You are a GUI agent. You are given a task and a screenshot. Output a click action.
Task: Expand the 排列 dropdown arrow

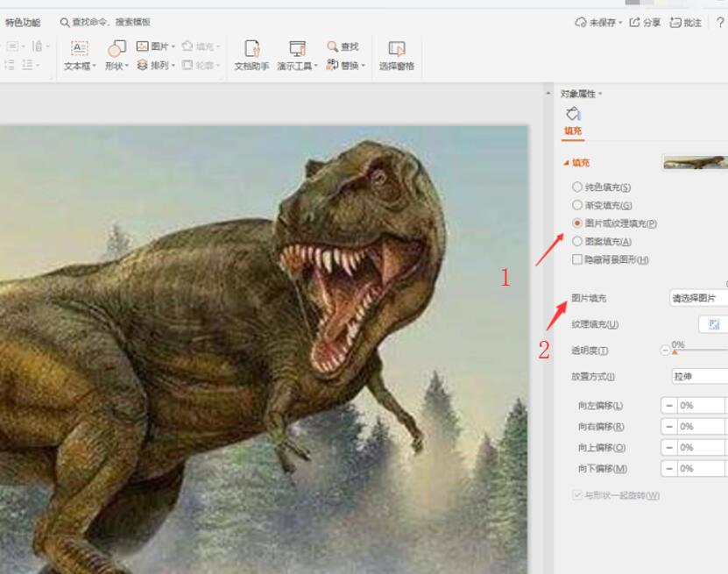click(x=173, y=66)
